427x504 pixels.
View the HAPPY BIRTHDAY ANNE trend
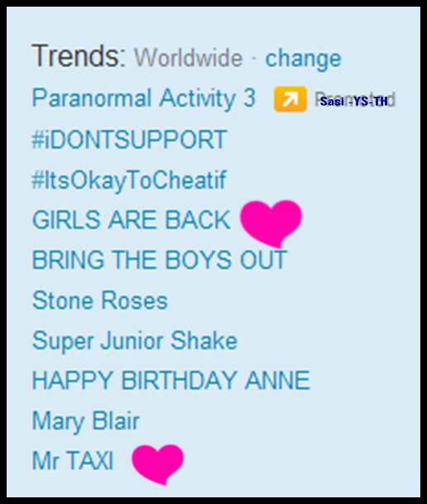point(171,380)
